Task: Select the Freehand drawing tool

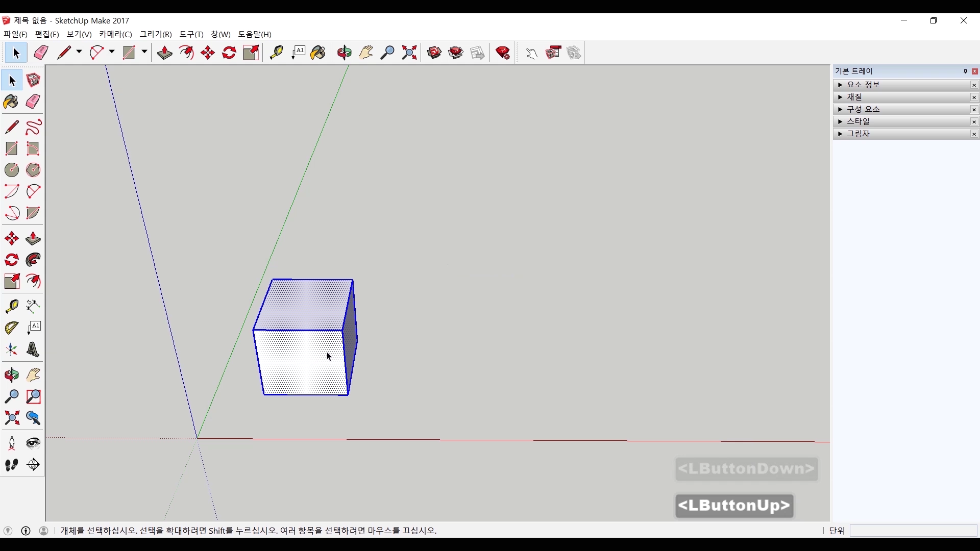Action: (x=33, y=127)
